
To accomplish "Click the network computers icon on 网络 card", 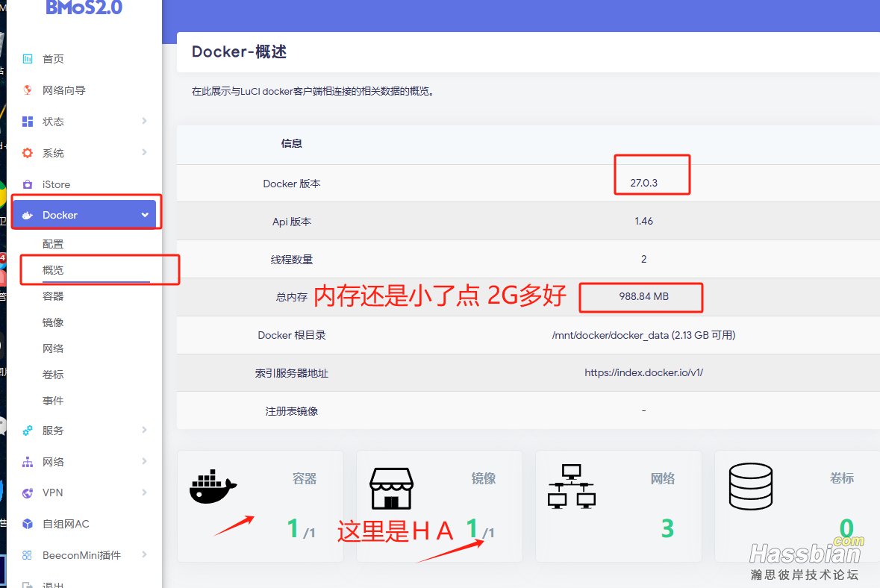I will tap(571, 487).
